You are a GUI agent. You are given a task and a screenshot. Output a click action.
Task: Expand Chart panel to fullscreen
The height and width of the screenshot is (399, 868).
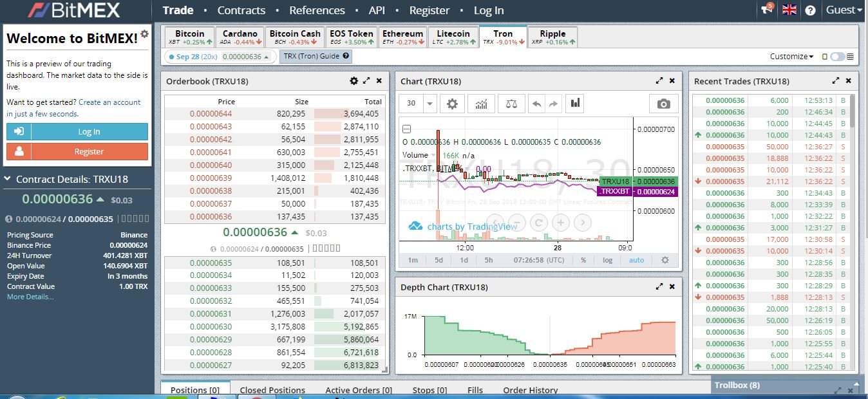click(659, 81)
